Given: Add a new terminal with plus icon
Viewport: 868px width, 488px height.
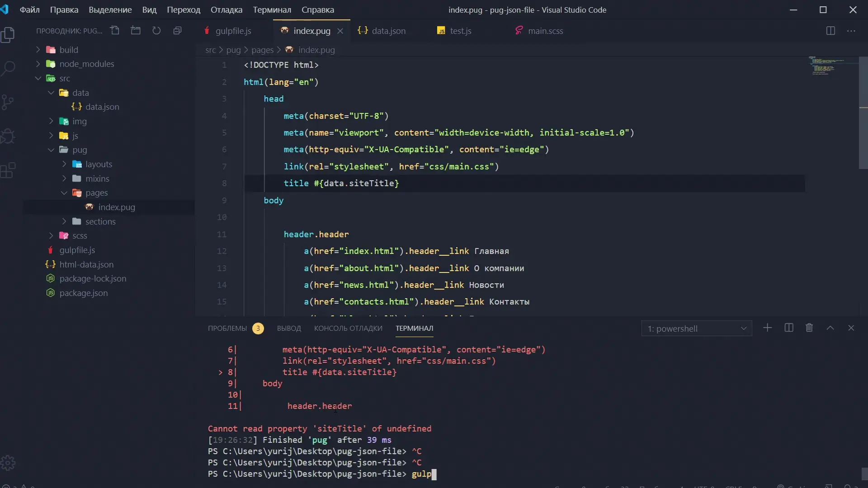Looking at the screenshot, I should pos(767,328).
